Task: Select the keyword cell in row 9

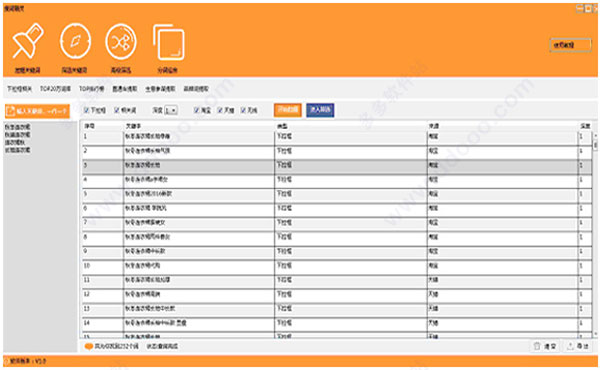Action: [199, 252]
